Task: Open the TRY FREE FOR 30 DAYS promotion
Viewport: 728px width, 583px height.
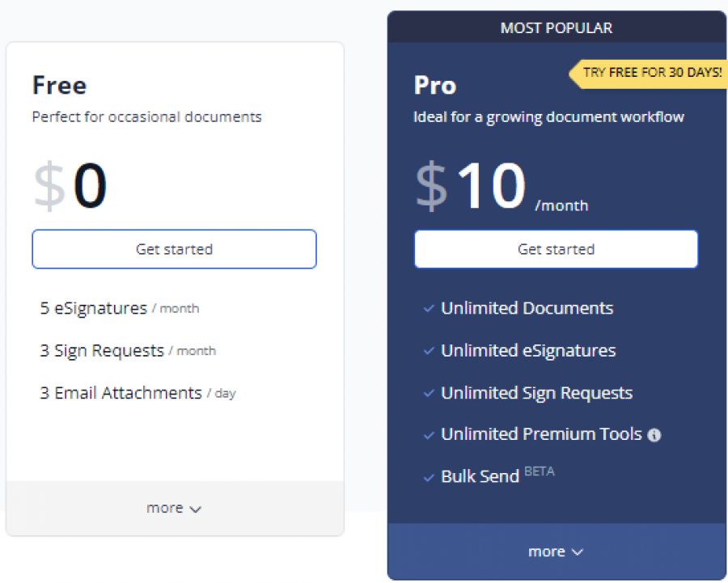Action: click(x=651, y=74)
